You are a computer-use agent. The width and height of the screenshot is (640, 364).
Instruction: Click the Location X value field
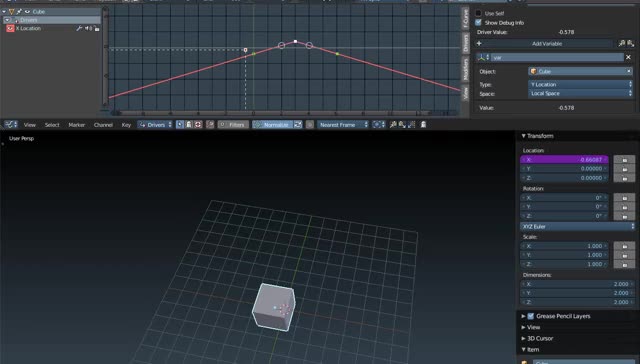(x=564, y=160)
